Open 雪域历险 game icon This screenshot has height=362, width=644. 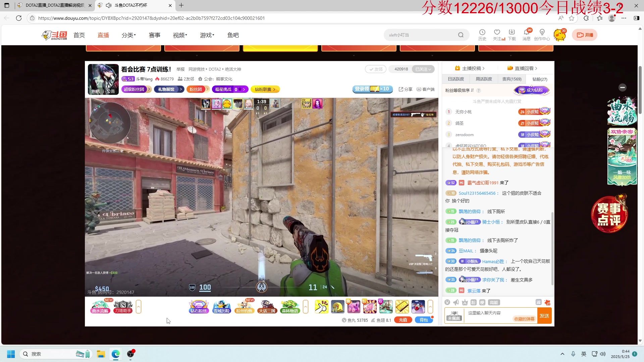click(222, 306)
